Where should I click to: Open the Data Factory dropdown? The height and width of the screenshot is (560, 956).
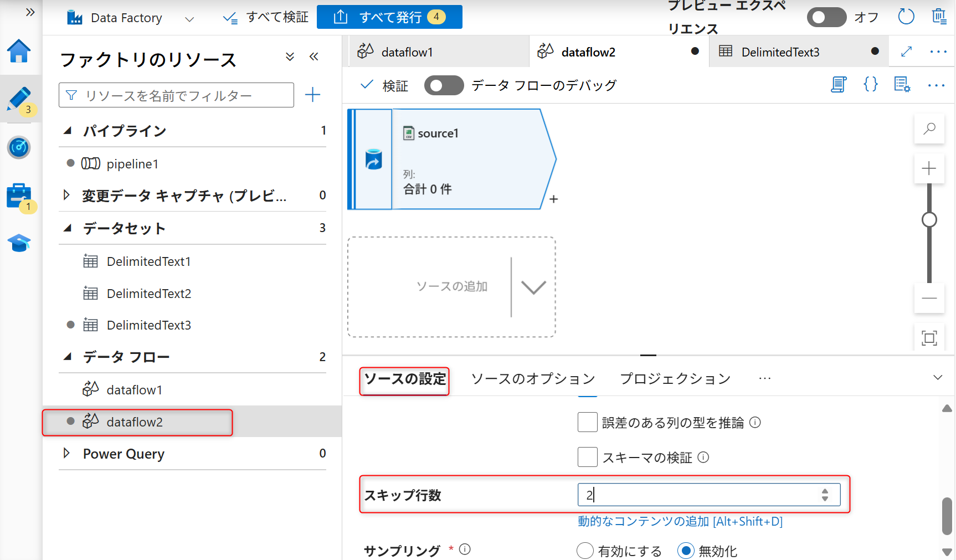(x=189, y=18)
